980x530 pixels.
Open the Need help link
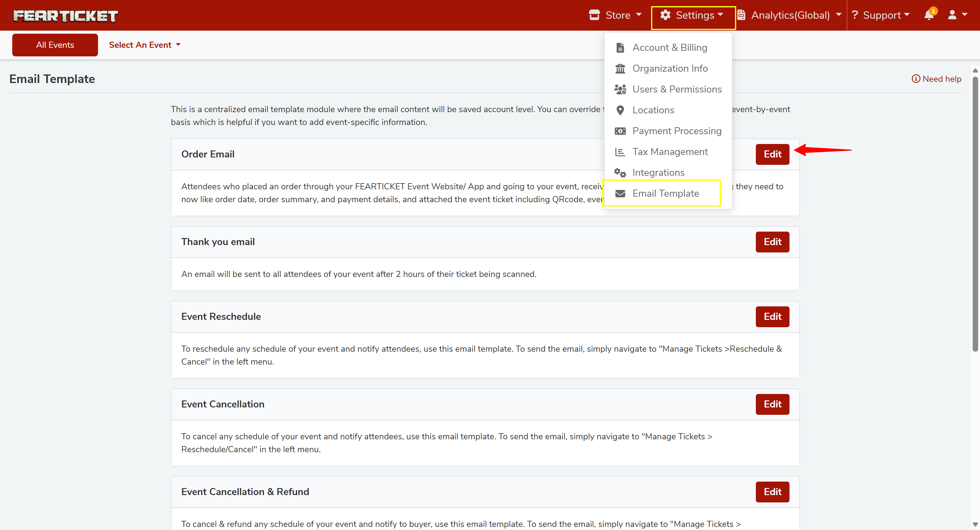coord(936,79)
